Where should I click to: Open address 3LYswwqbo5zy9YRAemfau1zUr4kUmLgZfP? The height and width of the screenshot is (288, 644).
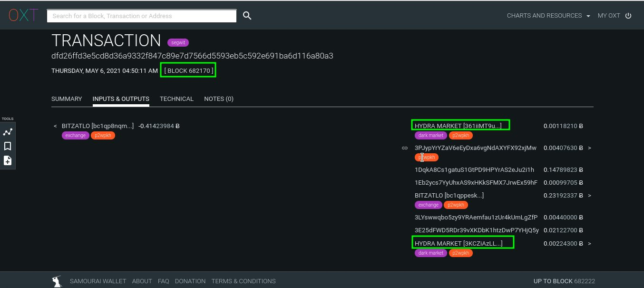point(476,218)
